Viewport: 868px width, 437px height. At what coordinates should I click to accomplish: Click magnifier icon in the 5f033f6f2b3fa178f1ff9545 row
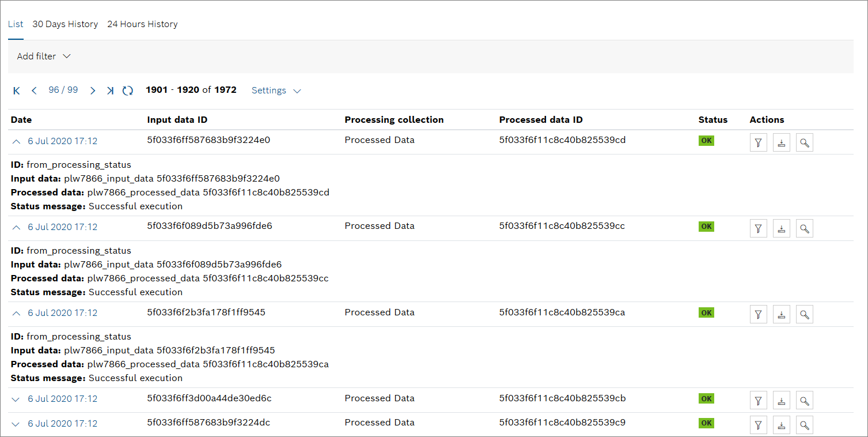[805, 315]
